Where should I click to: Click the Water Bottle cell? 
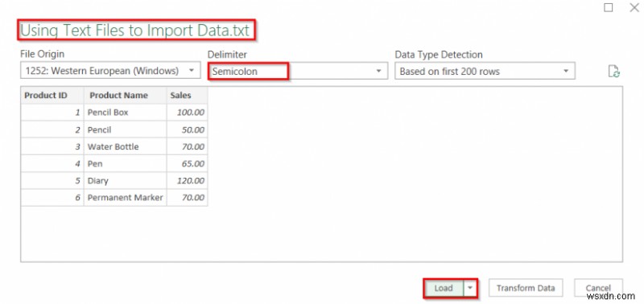coord(126,146)
